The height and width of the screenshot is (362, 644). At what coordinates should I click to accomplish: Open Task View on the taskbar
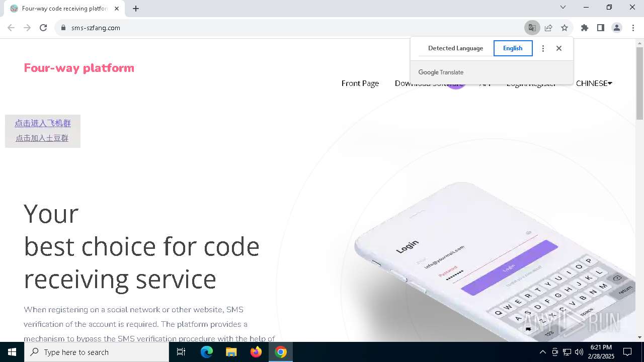pyautogui.click(x=181, y=352)
